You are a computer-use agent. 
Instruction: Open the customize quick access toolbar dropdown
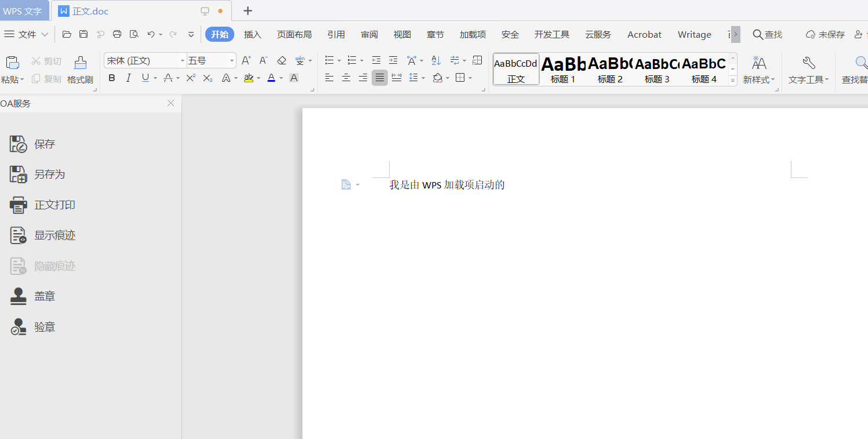coord(191,35)
